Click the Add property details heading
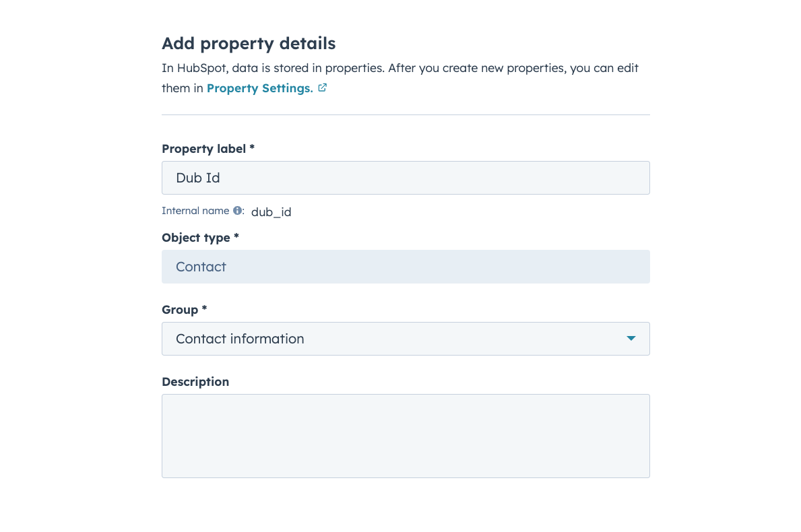 (x=249, y=43)
